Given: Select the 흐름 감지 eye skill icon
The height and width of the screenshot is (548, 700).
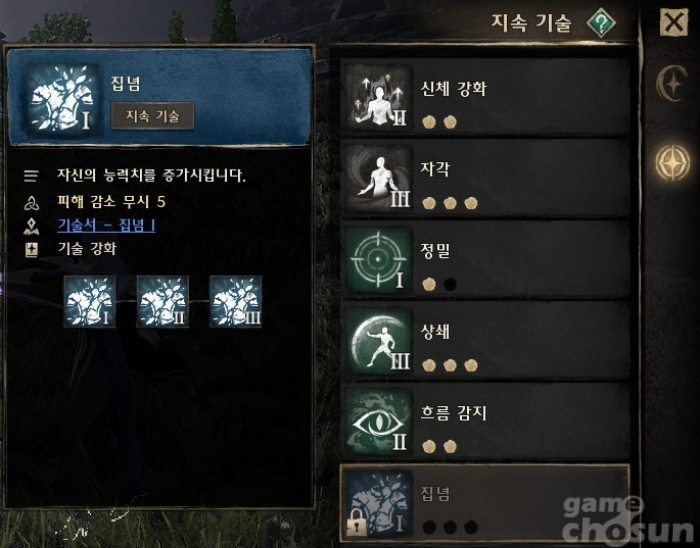Looking at the screenshot, I should (x=379, y=421).
